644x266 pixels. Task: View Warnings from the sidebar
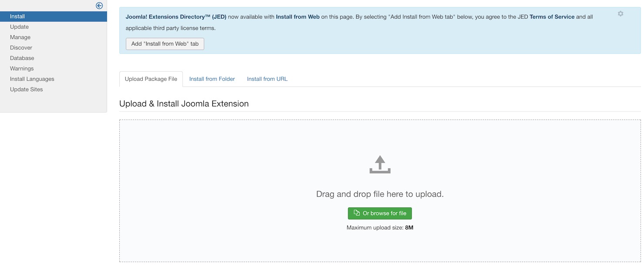(x=22, y=69)
